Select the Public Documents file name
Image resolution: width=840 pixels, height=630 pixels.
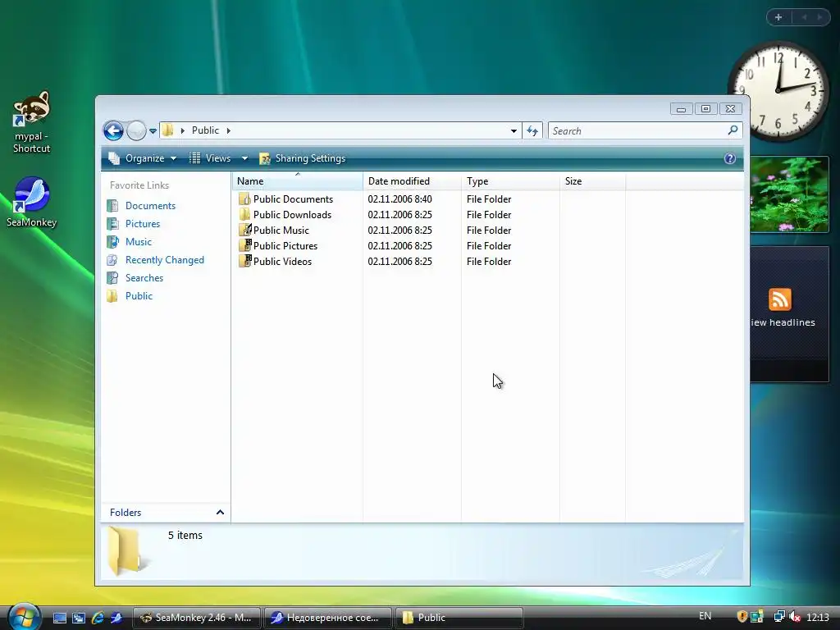pyautogui.click(x=293, y=199)
